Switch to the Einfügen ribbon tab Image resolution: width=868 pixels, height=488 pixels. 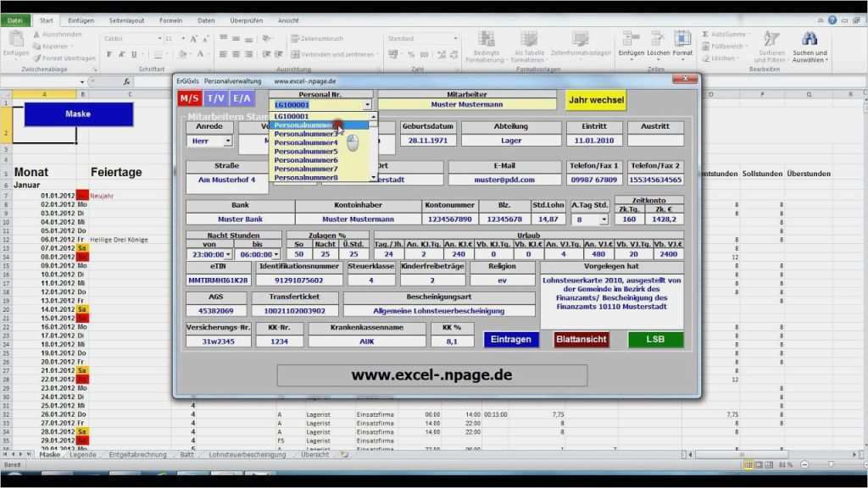click(80, 19)
